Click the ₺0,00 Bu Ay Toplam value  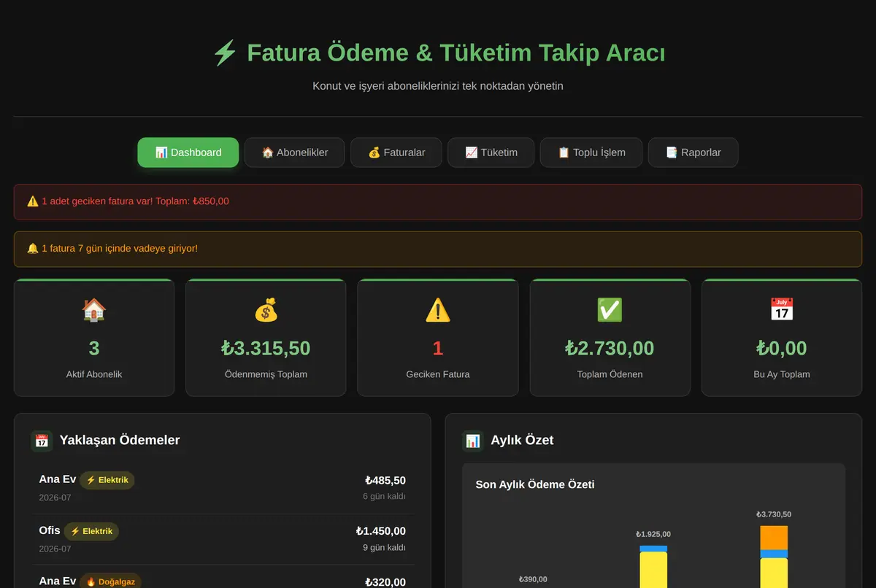[x=782, y=348]
